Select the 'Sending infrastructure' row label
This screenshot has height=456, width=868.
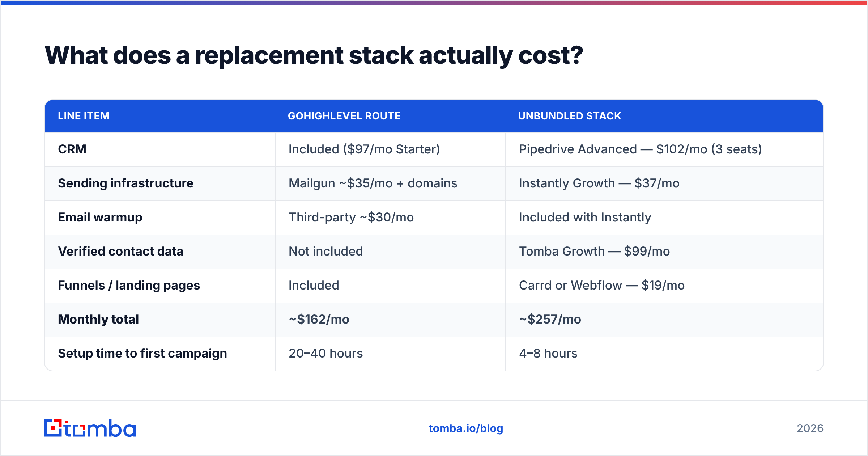click(125, 183)
